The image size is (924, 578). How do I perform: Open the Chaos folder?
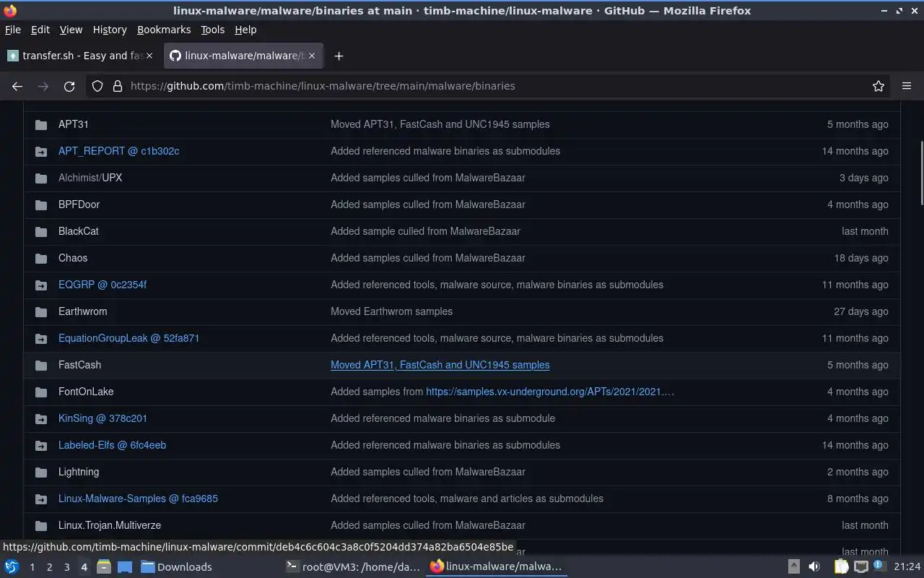[73, 258]
